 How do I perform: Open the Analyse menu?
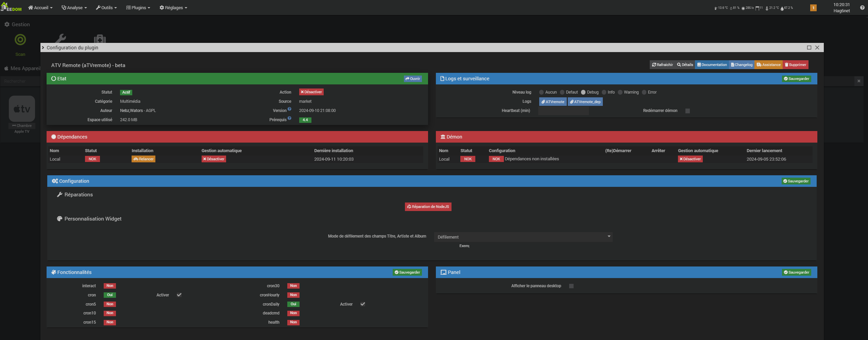pyautogui.click(x=74, y=7)
